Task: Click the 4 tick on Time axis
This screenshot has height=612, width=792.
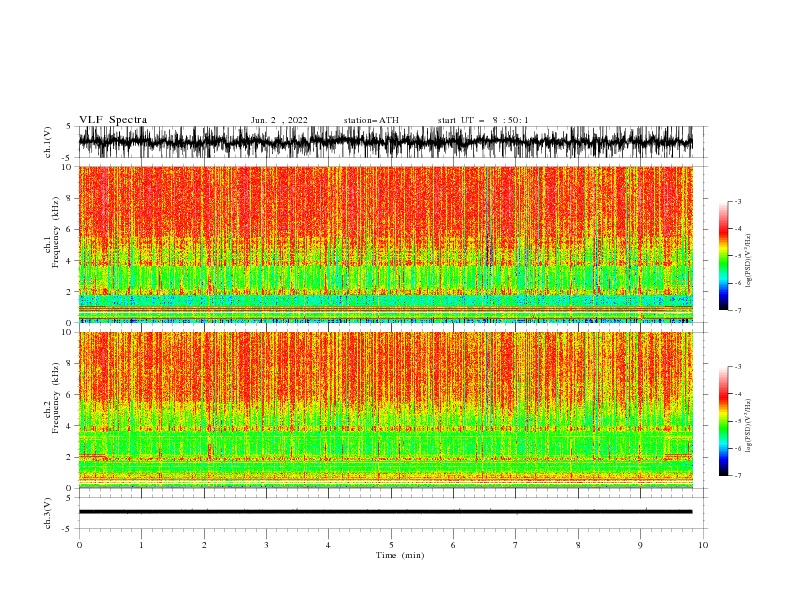Action: (328, 545)
